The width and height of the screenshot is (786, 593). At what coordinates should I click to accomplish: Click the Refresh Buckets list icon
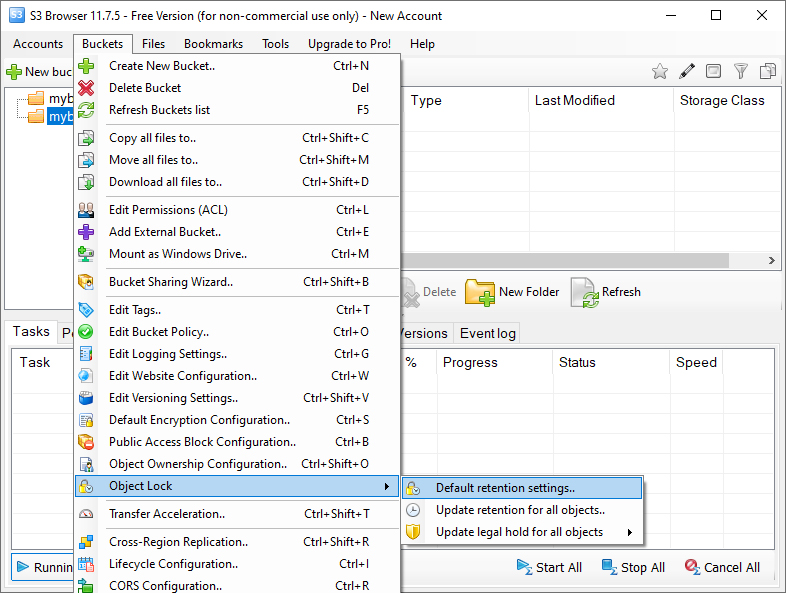pyautogui.click(x=86, y=110)
